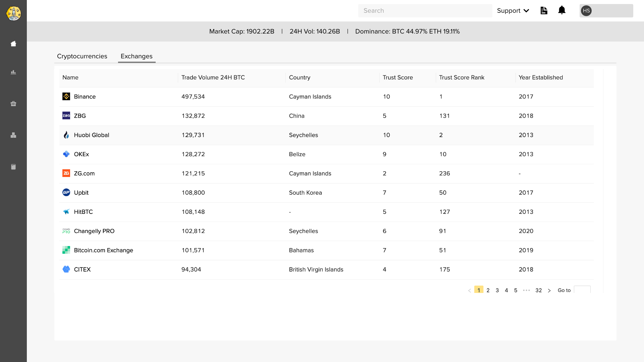This screenshot has height=362, width=644.
Task: Expand the Support dropdown
Action: [513, 11]
